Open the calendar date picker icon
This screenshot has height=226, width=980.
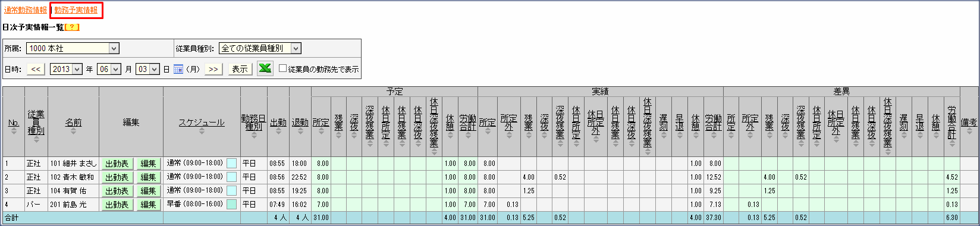(178, 70)
